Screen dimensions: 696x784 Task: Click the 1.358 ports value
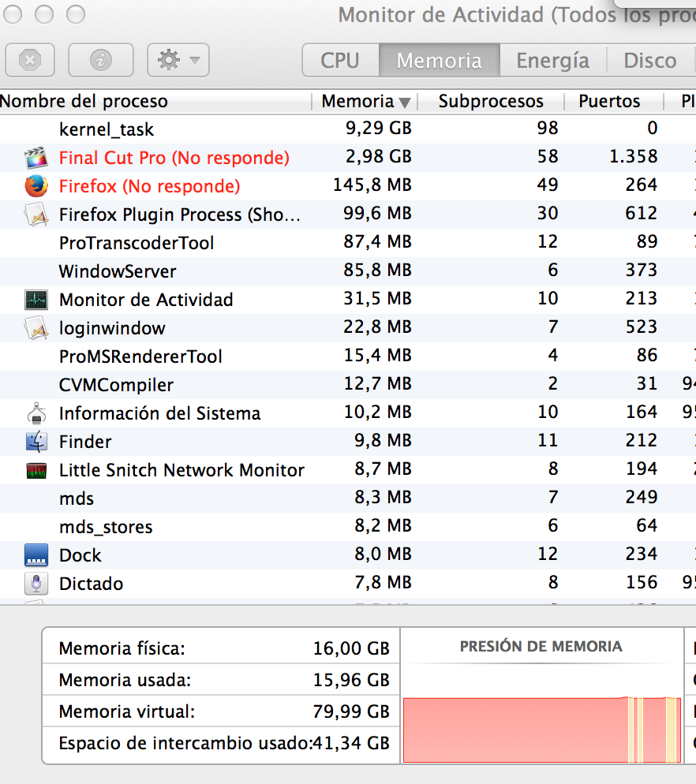click(x=634, y=156)
